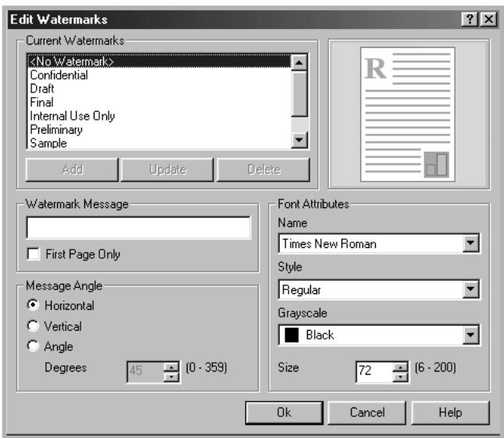Click the font Size value field
Screen dimensions: 504x438
click(x=374, y=372)
